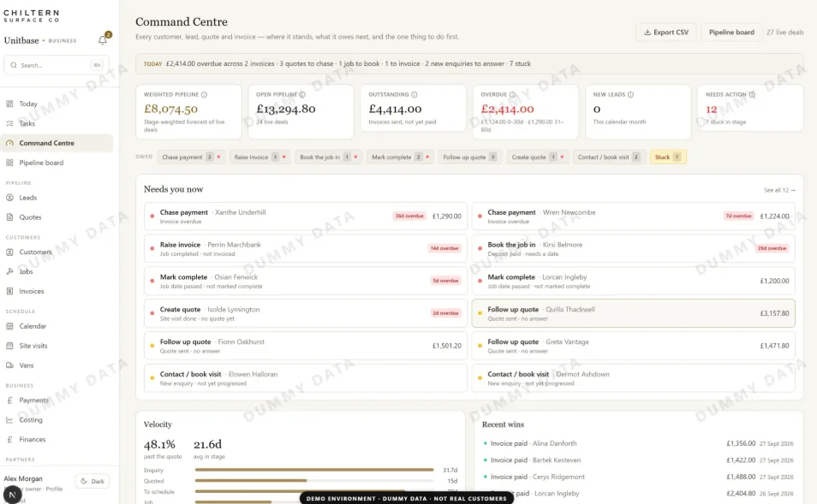Image resolution: width=817 pixels, height=504 pixels.
Task: Toggle the Book the job in chip
Action: [328, 157]
